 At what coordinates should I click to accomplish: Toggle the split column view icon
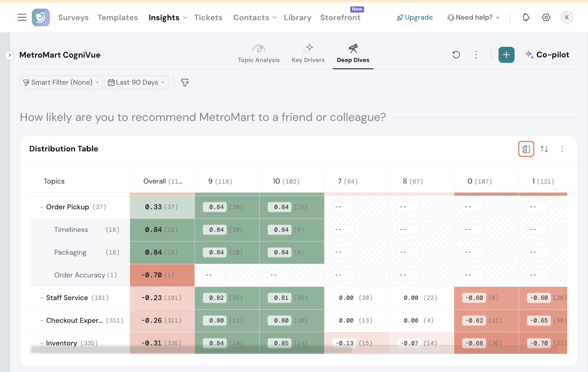526,149
